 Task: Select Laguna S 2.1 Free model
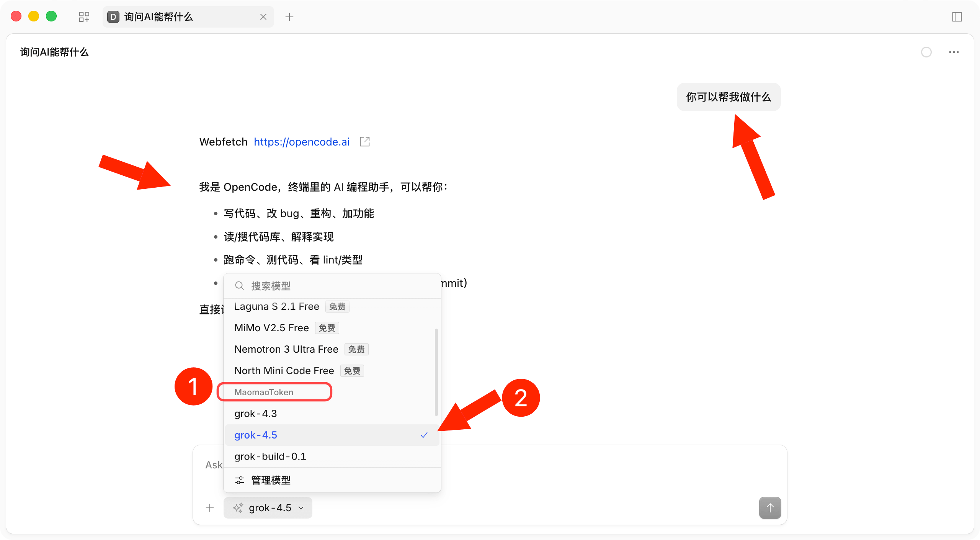click(332, 306)
